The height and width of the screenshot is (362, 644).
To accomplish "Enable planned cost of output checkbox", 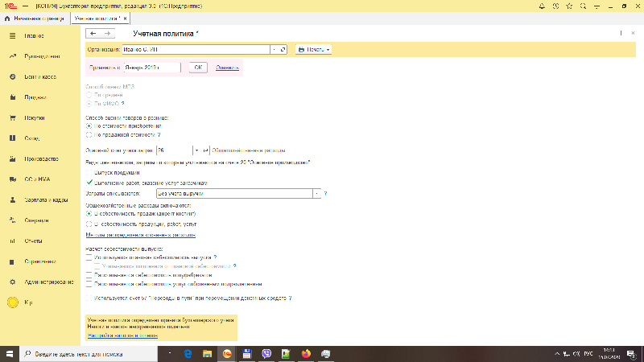I will (89, 257).
